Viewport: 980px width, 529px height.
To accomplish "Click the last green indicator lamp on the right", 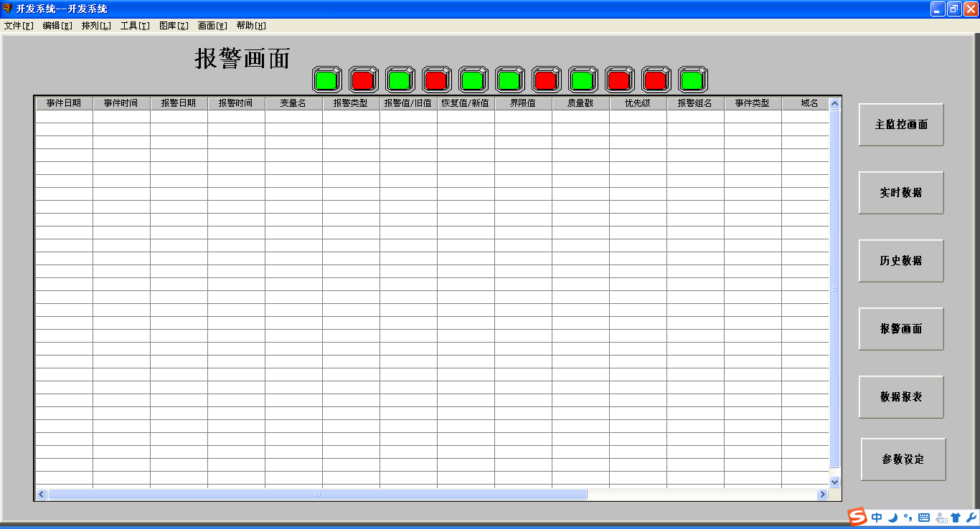I will 693,80.
